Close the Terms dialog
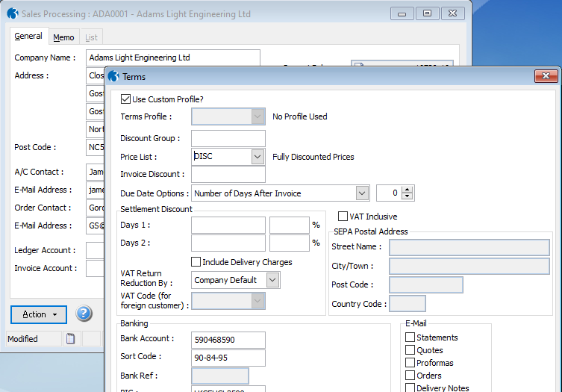 (546, 76)
